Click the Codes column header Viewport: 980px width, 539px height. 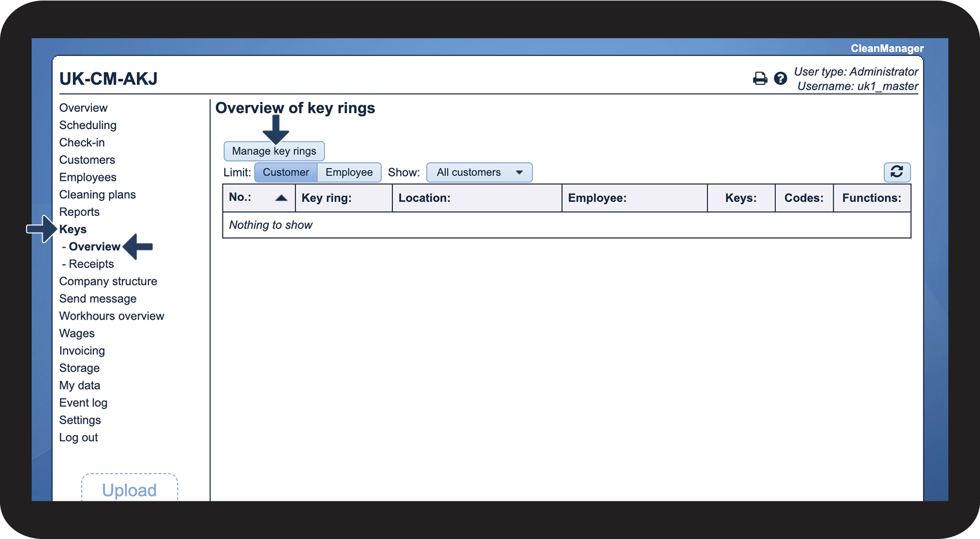804,198
